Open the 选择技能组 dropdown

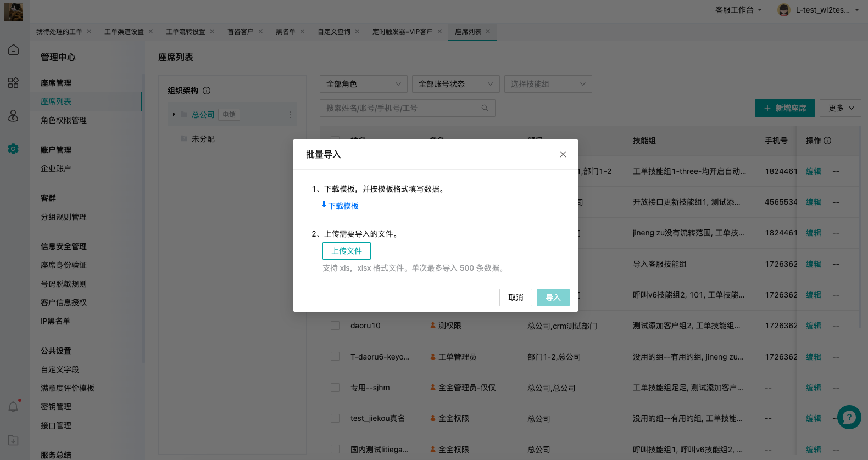click(548, 84)
